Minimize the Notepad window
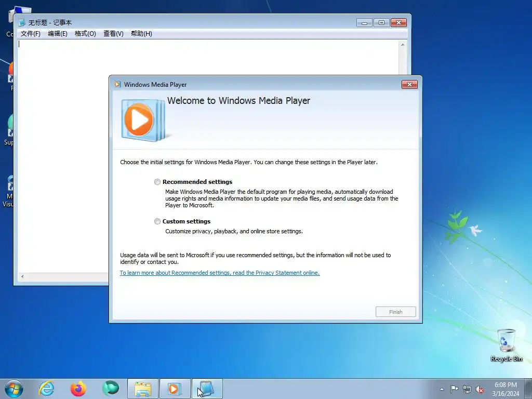 pyautogui.click(x=364, y=23)
